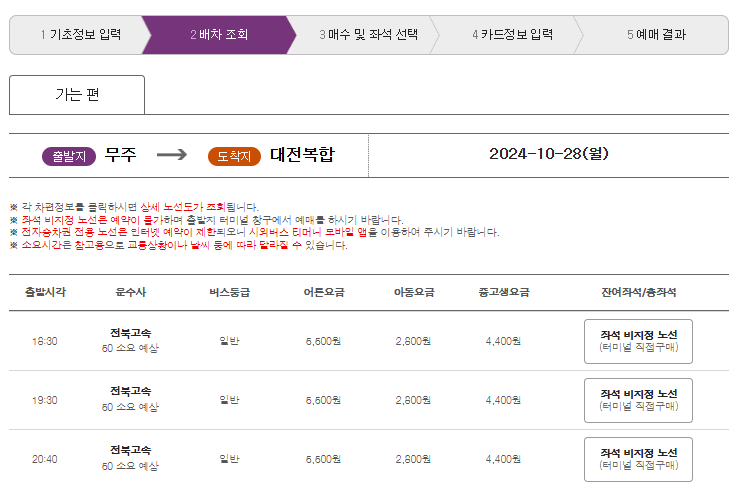734x487 pixels.
Task: Click 좌석 비지정 노선 button for 16:30
Action: pyautogui.click(x=638, y=341)
